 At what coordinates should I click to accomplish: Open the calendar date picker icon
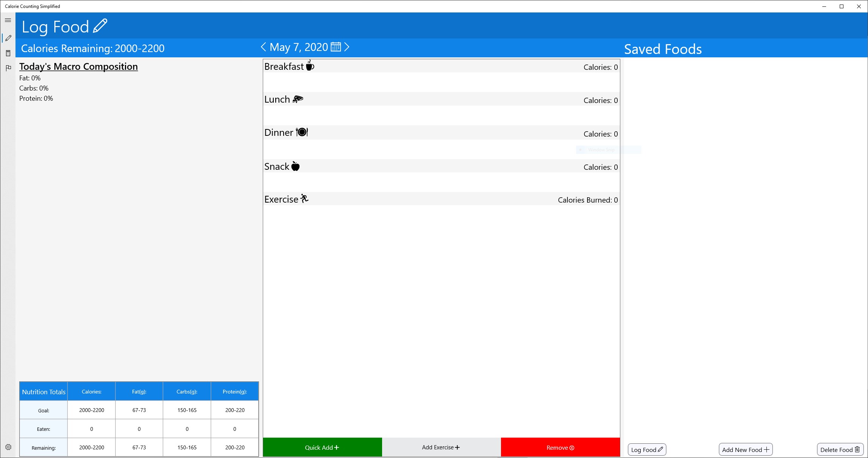pos(336,47)
